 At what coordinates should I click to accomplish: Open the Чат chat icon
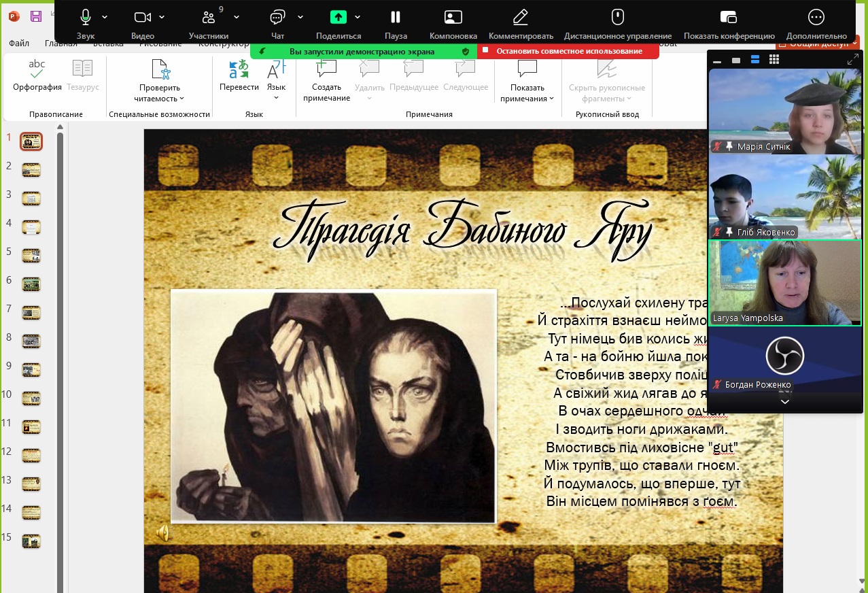point(277,18)
